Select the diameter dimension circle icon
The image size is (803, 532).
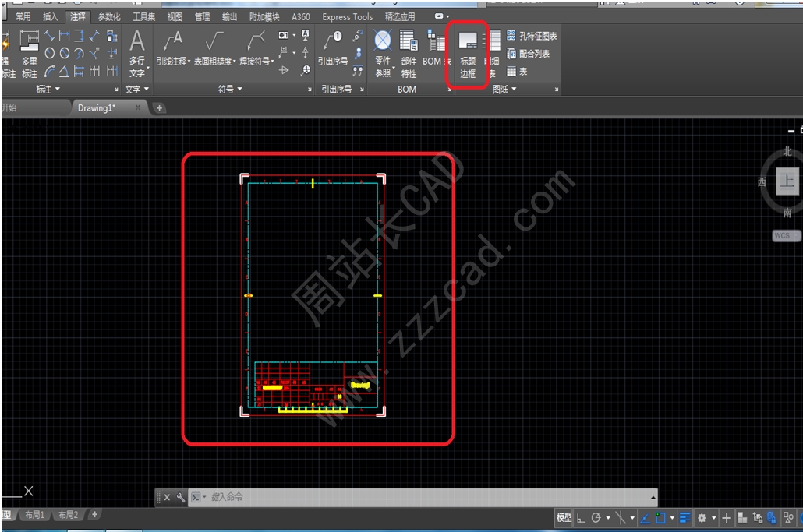click(x=65, y=53)
